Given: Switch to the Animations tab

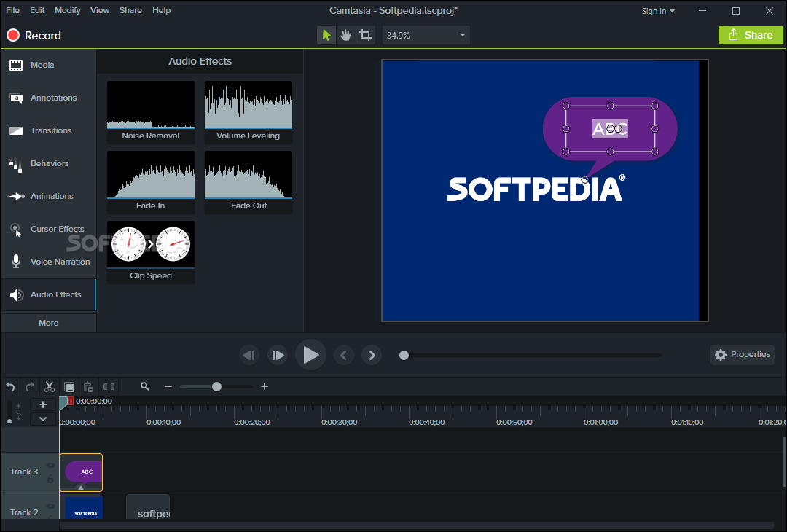Looking at the screenshot, I should click(x=48, y=196).
